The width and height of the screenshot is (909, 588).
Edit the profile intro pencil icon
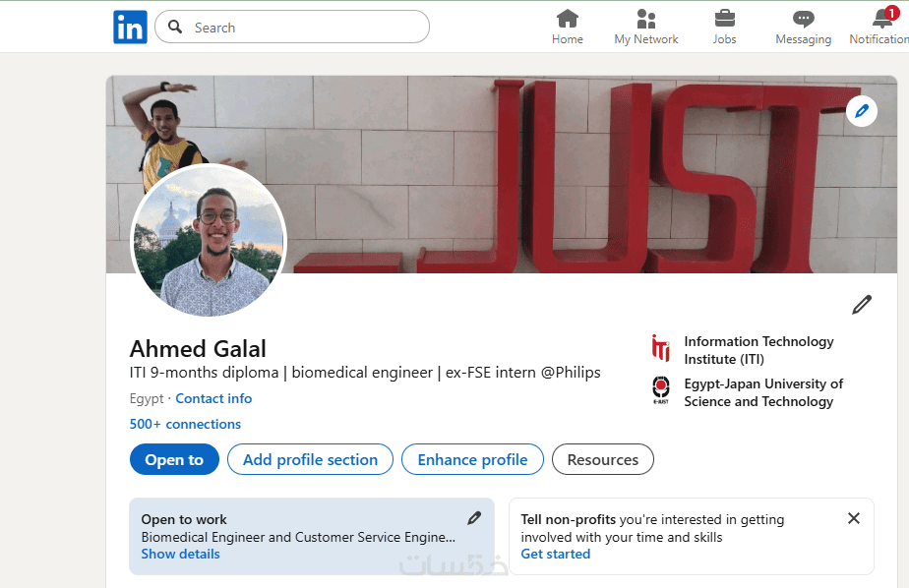click(862, 305)
